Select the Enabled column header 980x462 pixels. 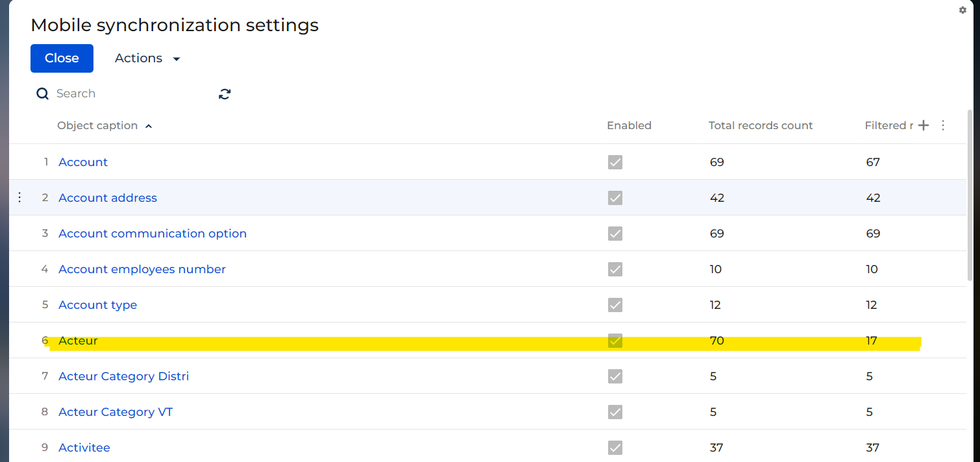coord(629,125)
